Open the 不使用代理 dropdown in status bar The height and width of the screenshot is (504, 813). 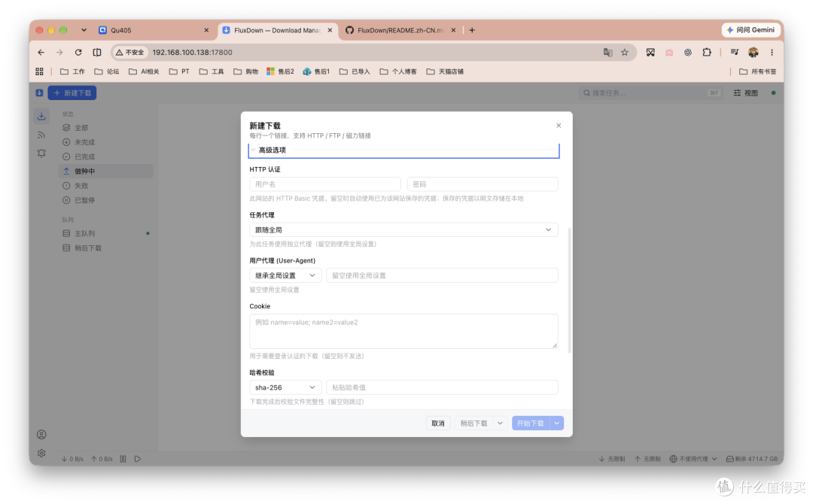[x=693, y=459]
